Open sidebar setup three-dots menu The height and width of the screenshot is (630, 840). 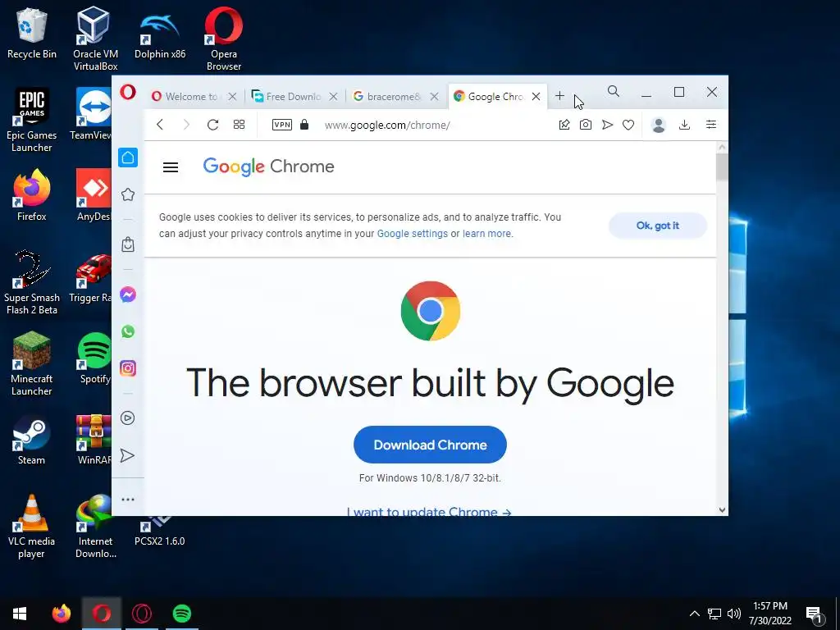(x=127, y=500)
